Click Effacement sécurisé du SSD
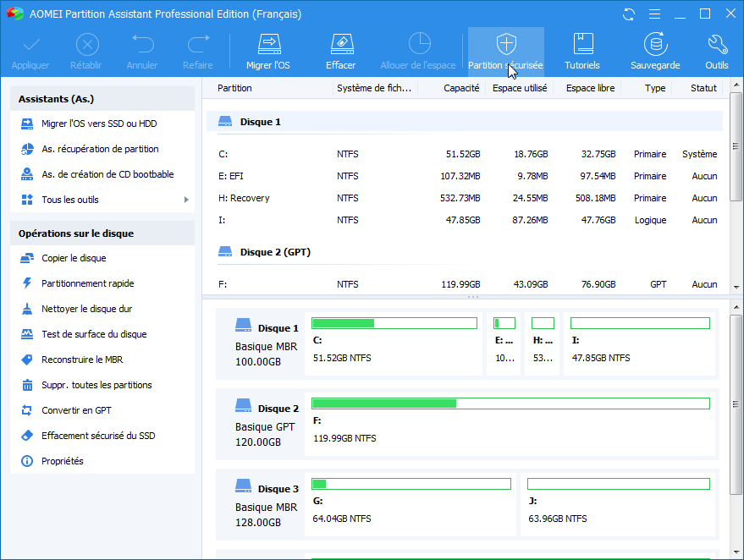 (x=98, y=436)
